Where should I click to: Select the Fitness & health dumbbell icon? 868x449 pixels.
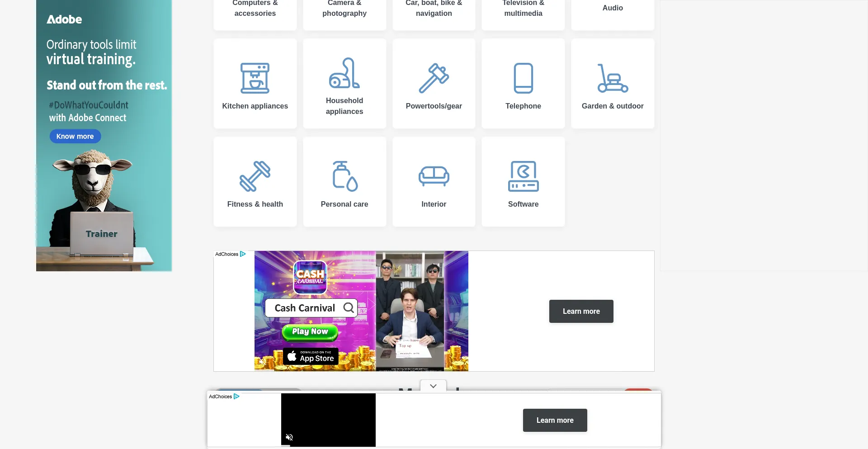[x=255, y=176]
